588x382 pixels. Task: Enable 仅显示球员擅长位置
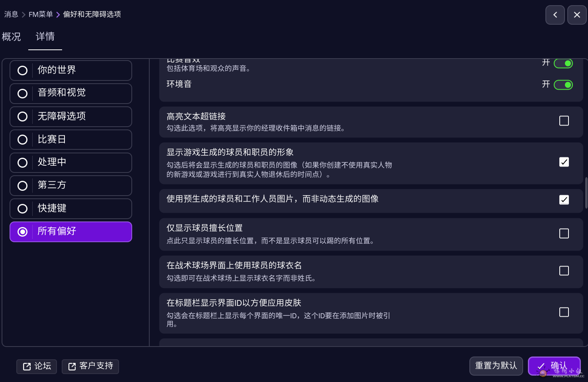tap(564, 233)
